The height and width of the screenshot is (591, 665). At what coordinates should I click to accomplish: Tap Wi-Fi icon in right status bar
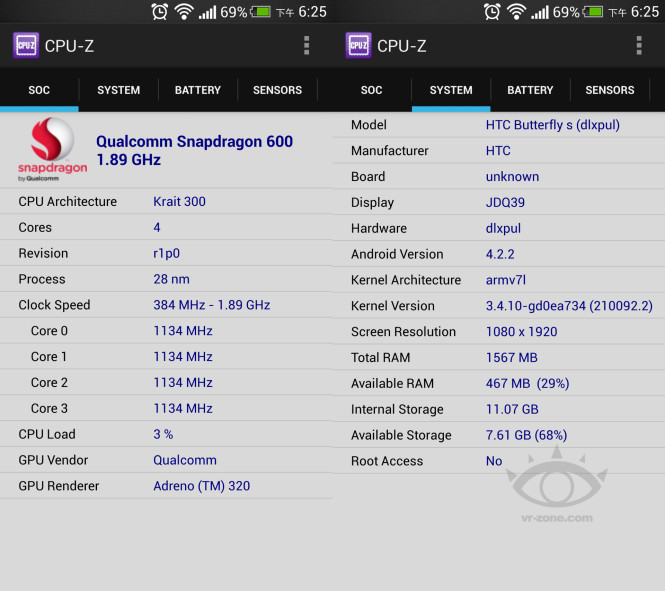(516, 11)
